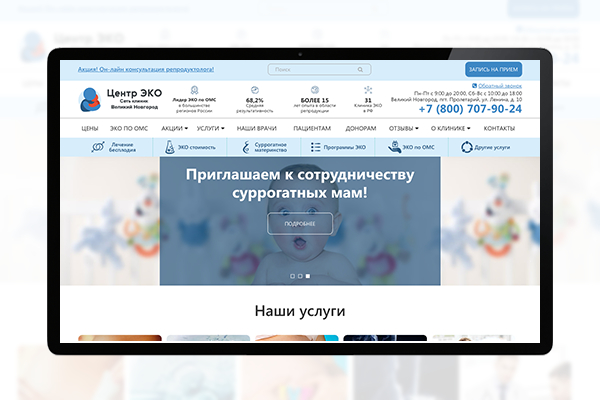Image resolution: width=600 pixels, height=400 pixels.
Task: Click the Другие услуги circle icon
Action: pyautogui.click(x=466, y=147)
